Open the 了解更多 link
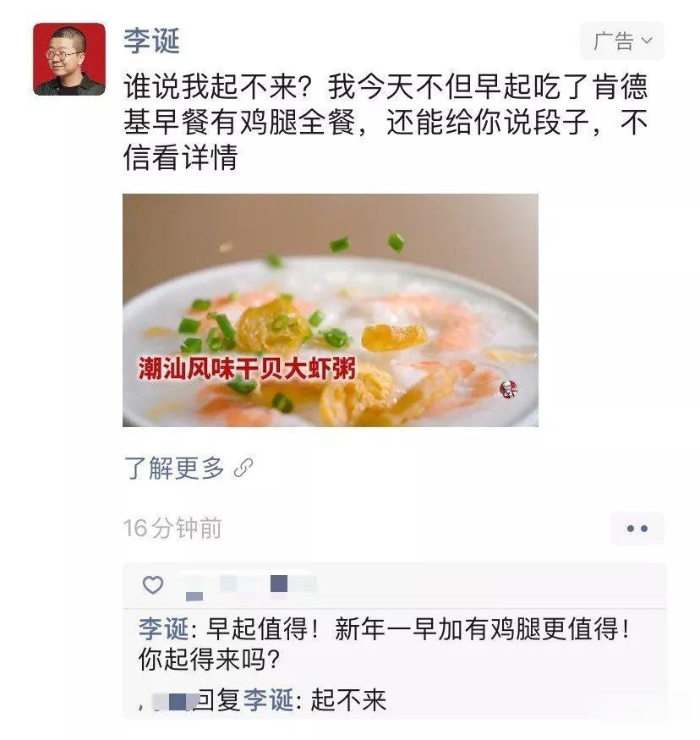 point(174,469)
